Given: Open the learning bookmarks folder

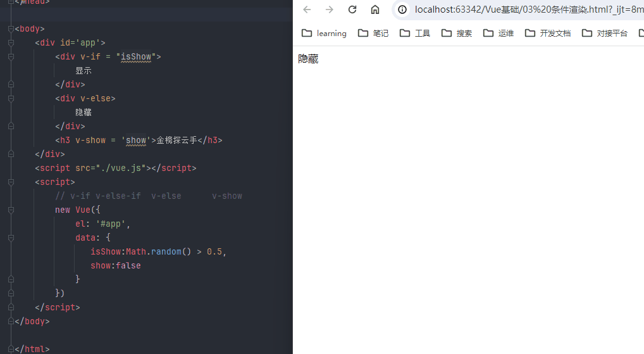Looking at the screenshot, I should tap(324, 34).
